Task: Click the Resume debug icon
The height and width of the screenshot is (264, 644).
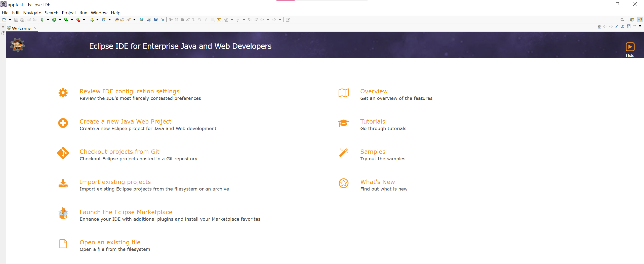Action: click(171, 20)
